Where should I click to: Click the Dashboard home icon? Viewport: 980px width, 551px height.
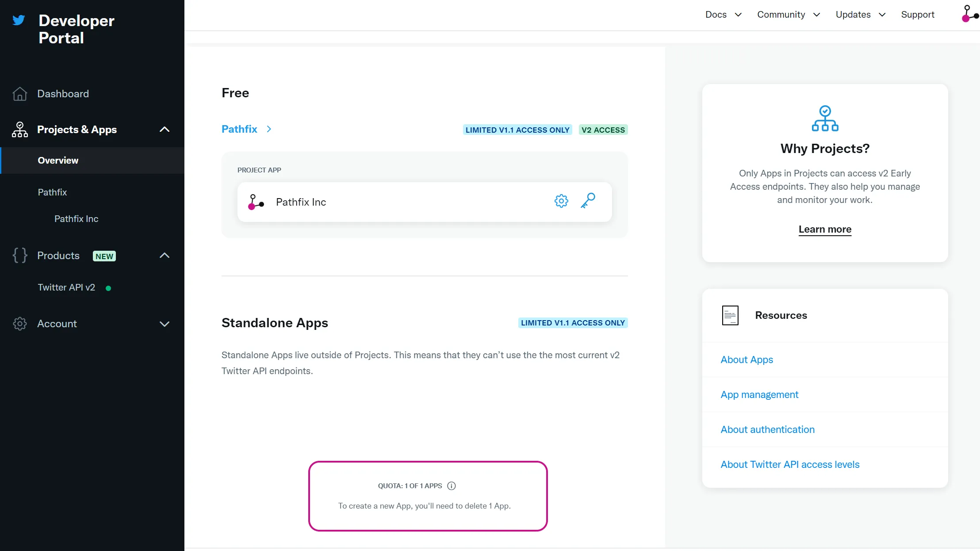pos(20,94)
